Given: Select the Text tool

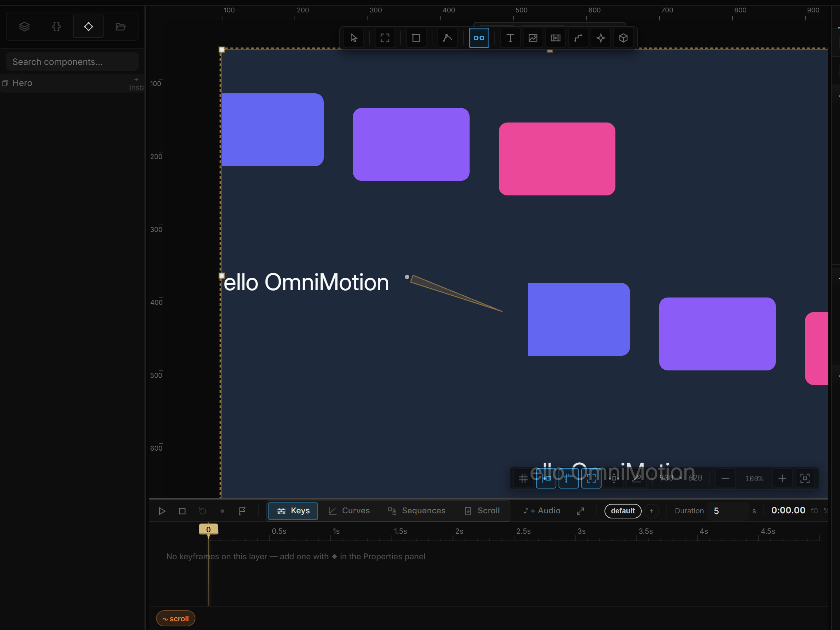Looking at the screenshot, I should pyautogui.click(x=510, y=38).
